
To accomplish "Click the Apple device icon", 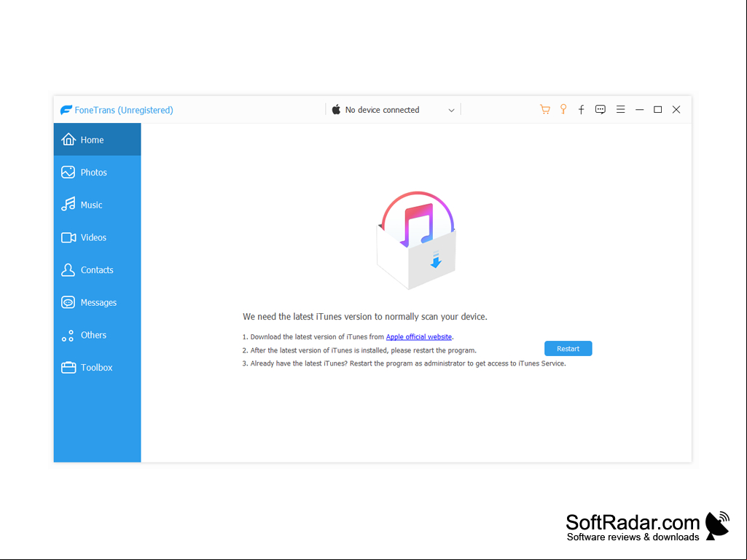I will pos(337,109).
